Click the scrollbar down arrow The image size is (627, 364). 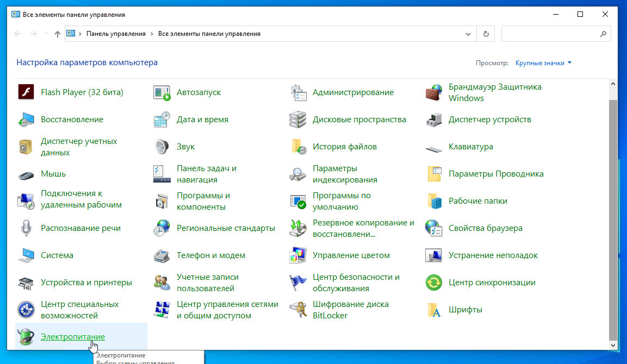click(613, 345)
